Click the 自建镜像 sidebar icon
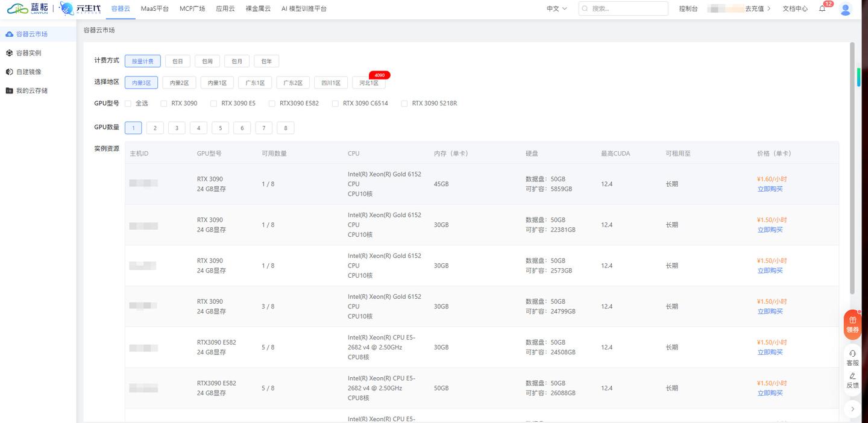This screenshot has width=868, height=423. pyautogui.click(x=9, y=72)
